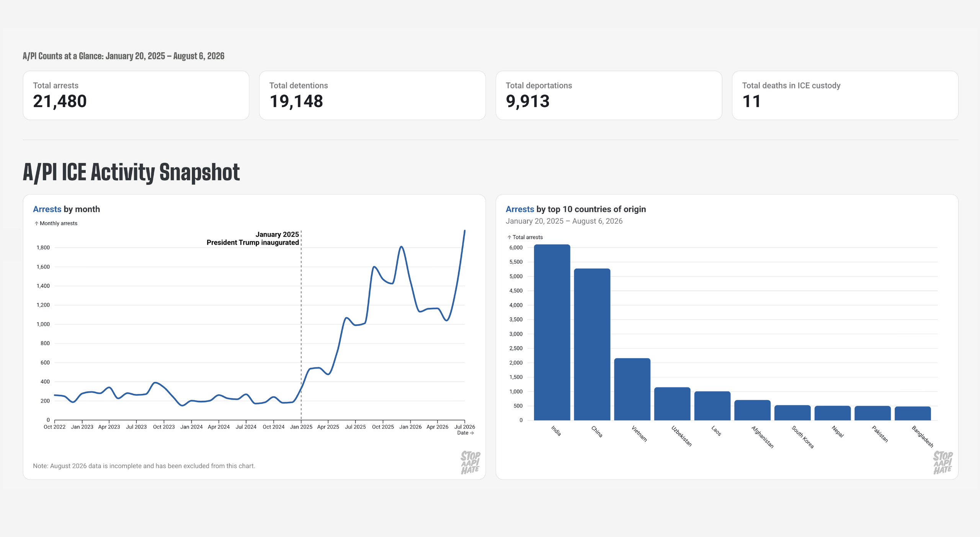Select the Laos bar
The height and width of the screenshot is (537, 980).
(712, 406)
